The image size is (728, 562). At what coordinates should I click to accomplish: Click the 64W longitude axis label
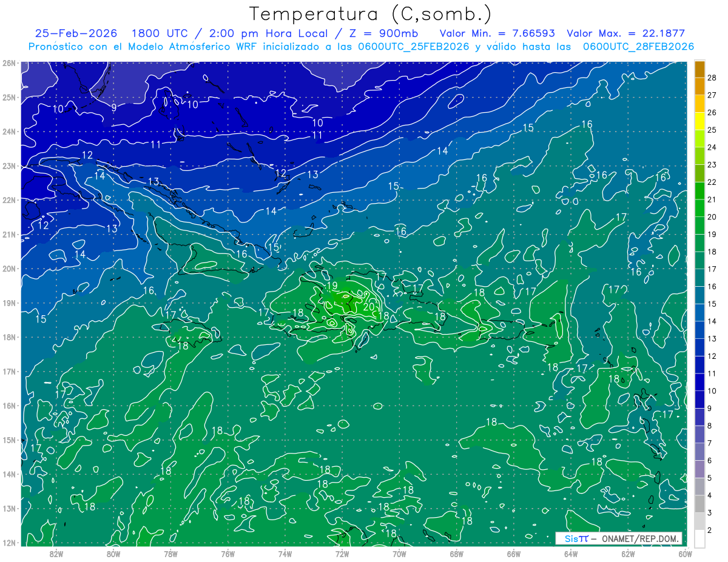point(571,554)
